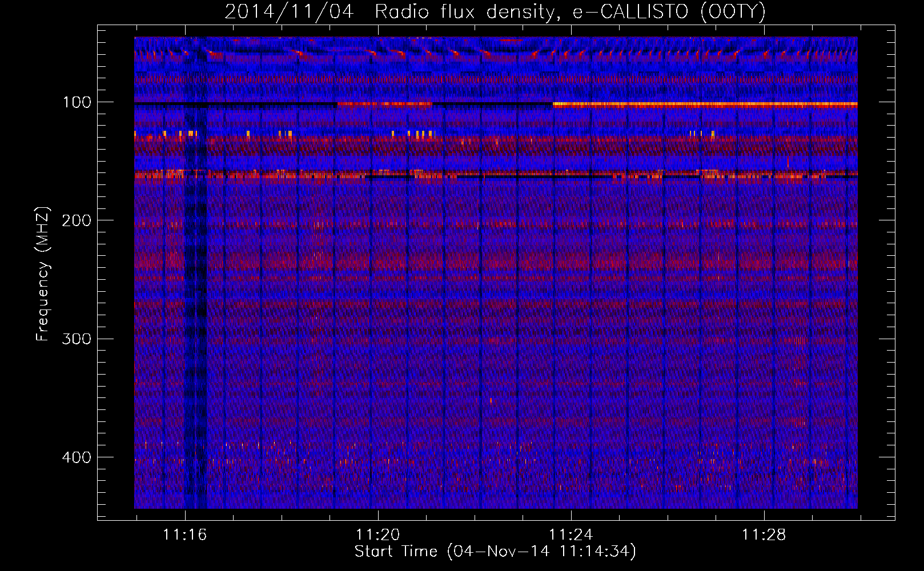Click the "11:20" time tick label

pyautogui.click(x=377, y=535)
